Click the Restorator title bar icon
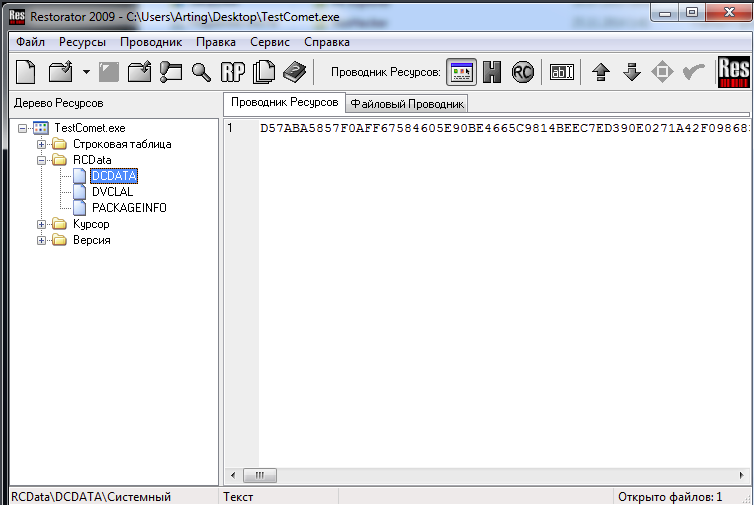 tap(17, 16)
